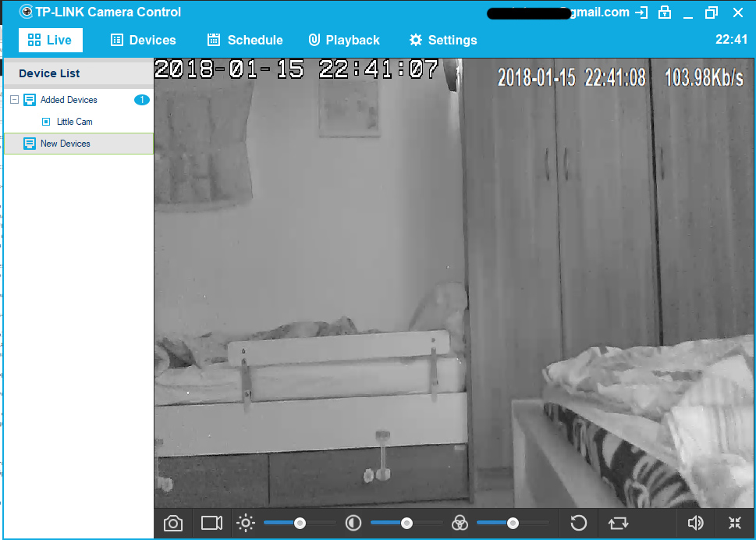Log out using the exit arrow icon
Image resolution: width=756 pixels, height=540 pixels.
641,12
